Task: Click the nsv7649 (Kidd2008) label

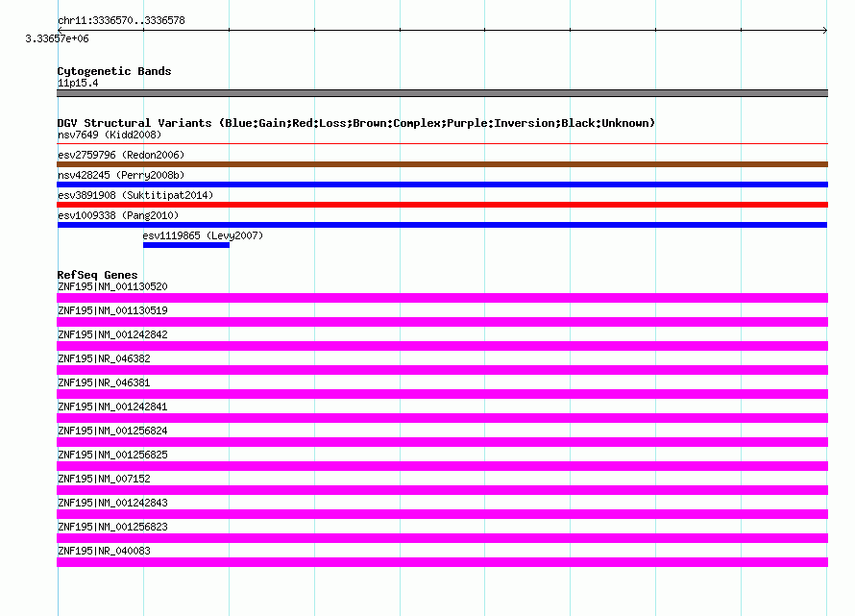Action: [110, 135]
